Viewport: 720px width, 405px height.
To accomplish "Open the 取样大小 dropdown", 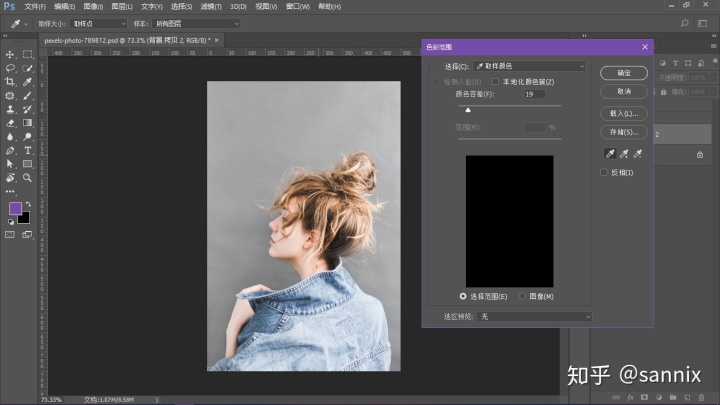I will coord(99,23).
